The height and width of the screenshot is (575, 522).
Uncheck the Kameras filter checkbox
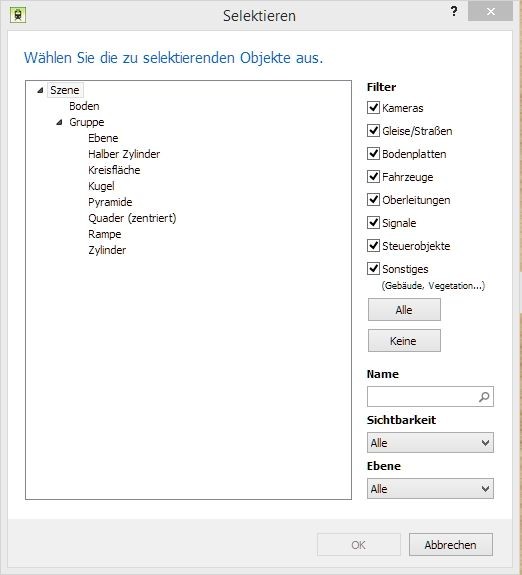coord(373,108)
